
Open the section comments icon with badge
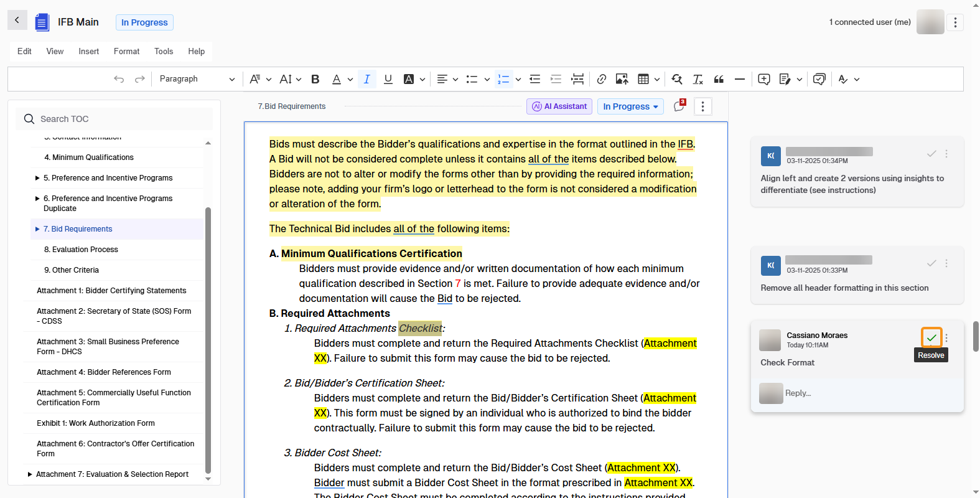pyautogui.click(x=679, y=106)
